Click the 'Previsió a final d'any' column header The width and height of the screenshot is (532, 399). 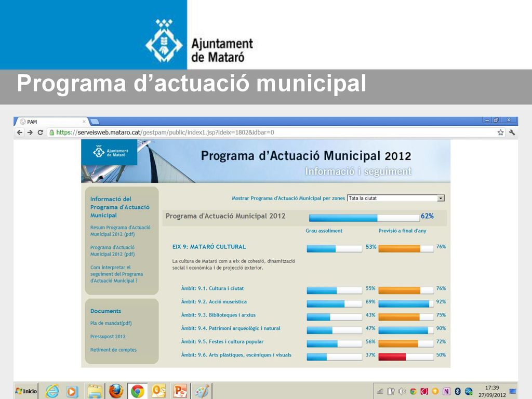pos(402,231)
